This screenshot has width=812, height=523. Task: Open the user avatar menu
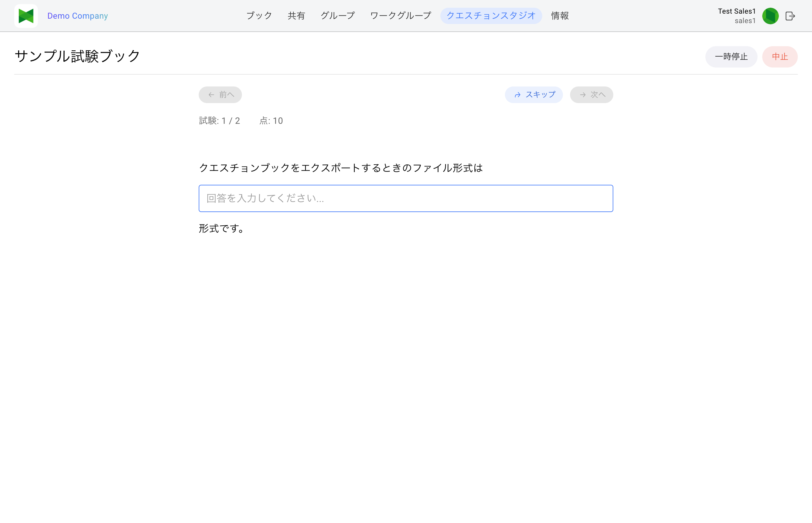[x=770, y=16]
